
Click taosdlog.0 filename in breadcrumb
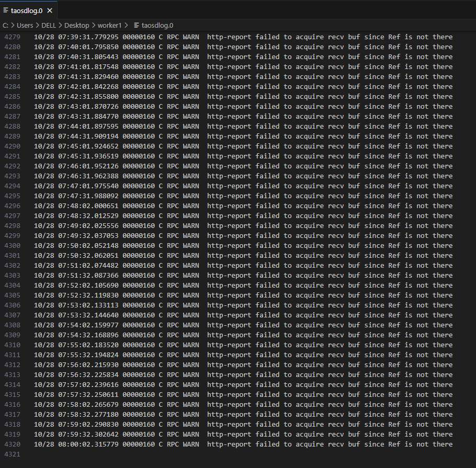[x=157, y=25]
